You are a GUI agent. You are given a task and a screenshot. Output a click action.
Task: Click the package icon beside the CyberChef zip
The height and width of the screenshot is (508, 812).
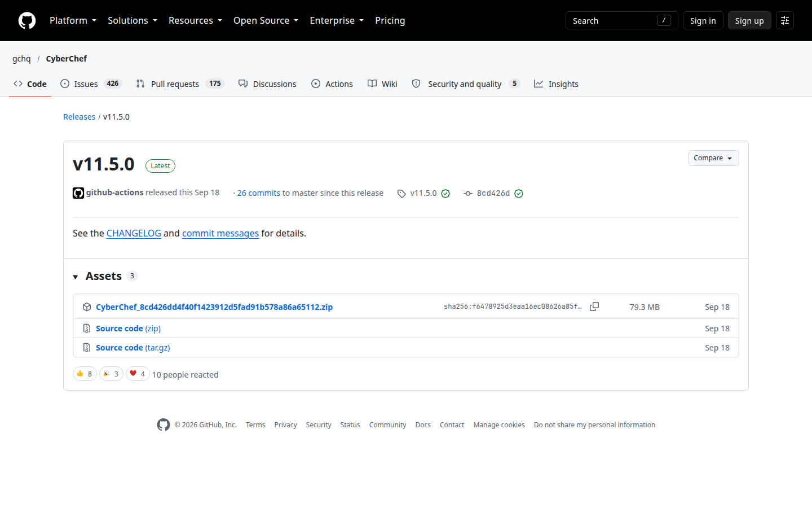click(87, 307)
